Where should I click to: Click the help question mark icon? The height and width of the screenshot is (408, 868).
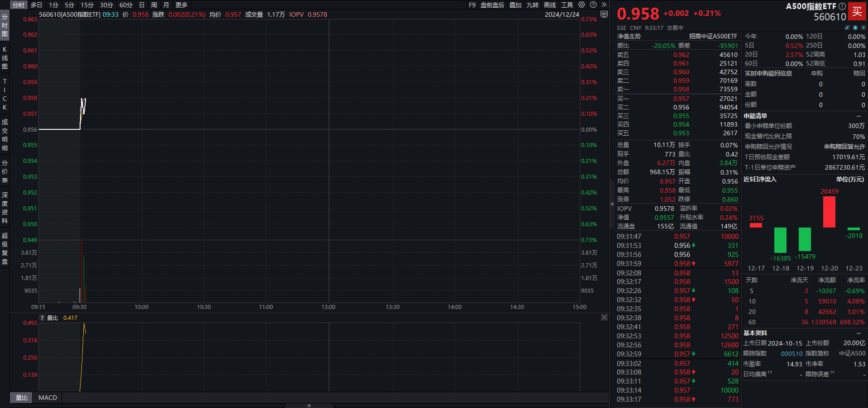pos(593,5)
